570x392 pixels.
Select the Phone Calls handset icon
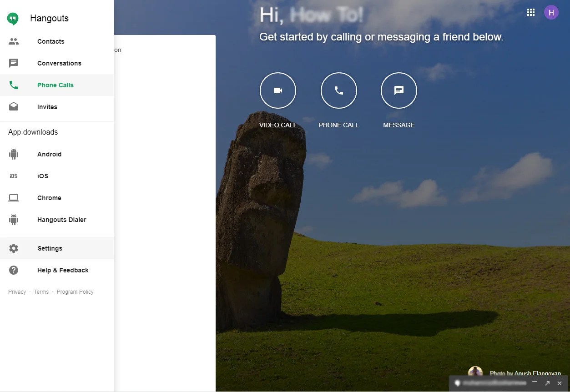(13, 85)
